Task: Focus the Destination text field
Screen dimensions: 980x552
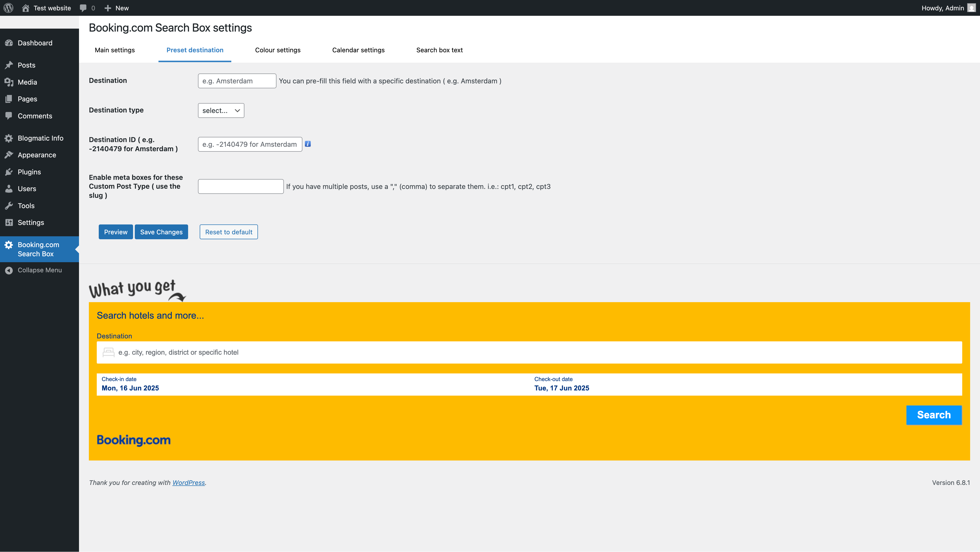Action: click(237, 81)
